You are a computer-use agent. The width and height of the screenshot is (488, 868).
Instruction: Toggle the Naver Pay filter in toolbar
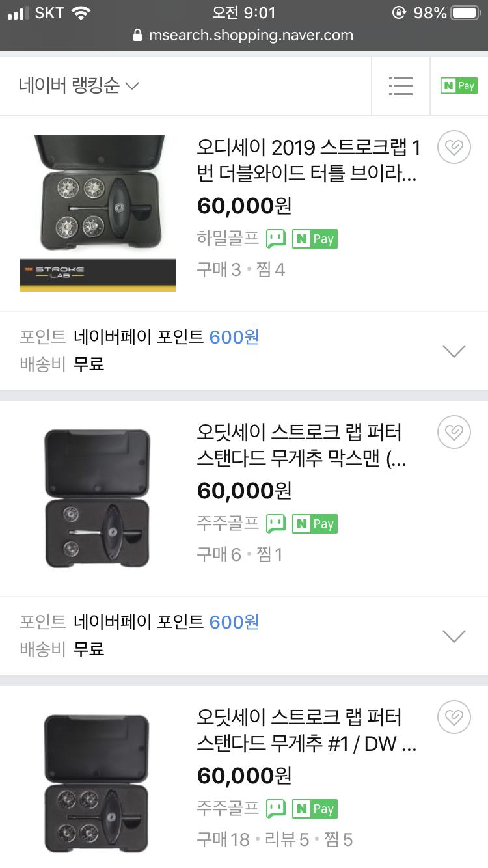point(459,86)
